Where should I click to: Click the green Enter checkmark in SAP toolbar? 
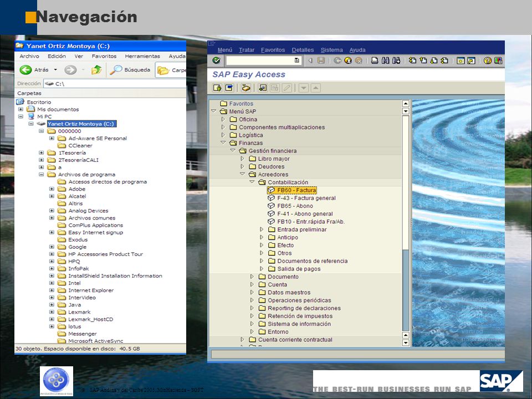coord(216,60)
